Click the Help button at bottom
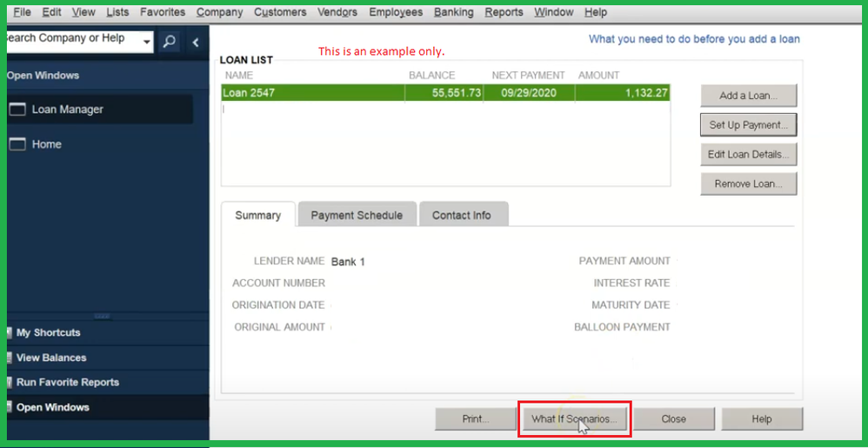 click(x=762, y=419)
